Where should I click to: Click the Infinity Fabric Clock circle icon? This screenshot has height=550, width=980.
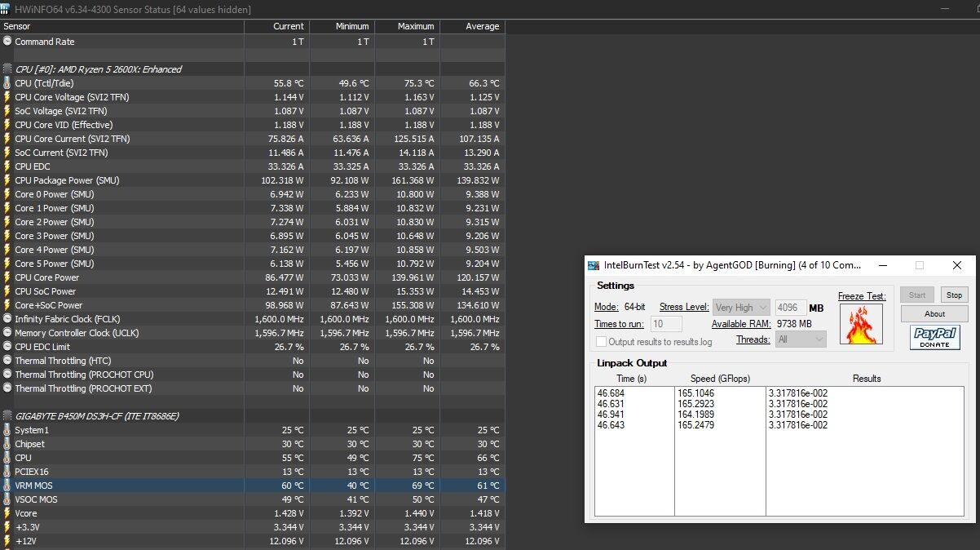coord(7,319)
